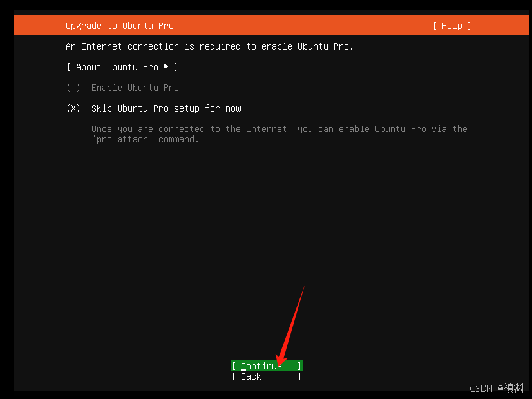
Task: Open the Help menu in the header
Action: tap(452, 26)
